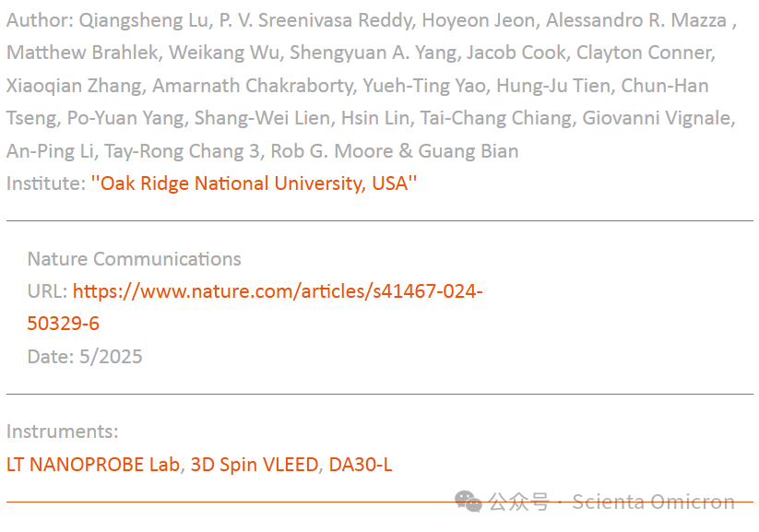The width and height of the screenshot is (759, 532).
Task: Click the URL: label
Action: (x=47, y=291)
